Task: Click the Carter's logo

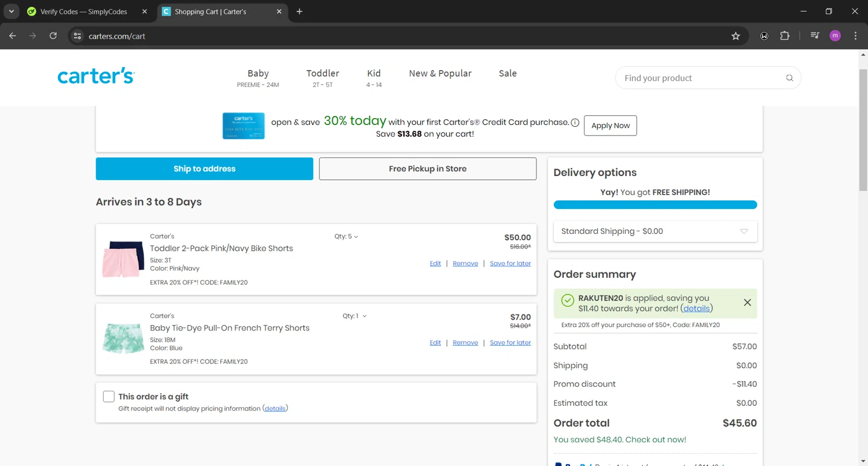Action: tap(96, 77)
